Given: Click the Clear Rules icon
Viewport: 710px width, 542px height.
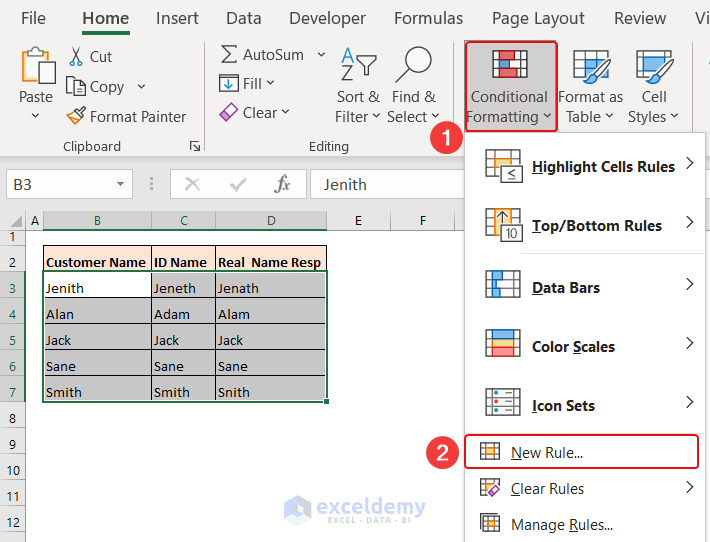Looking at the screenshot, I should pos(490,488).
